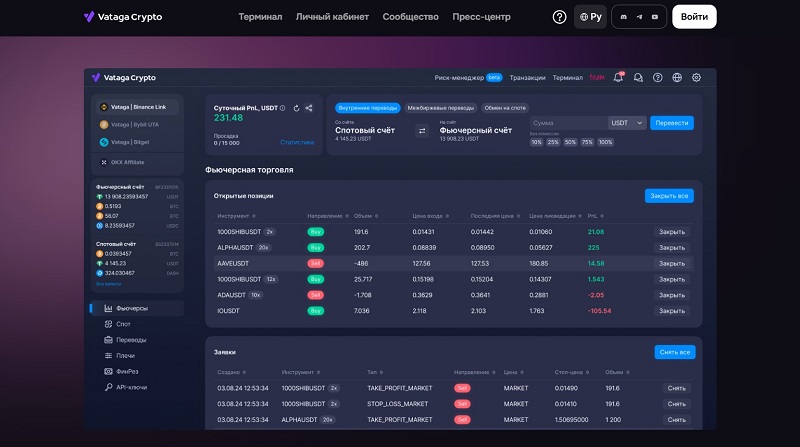Close the AAVEUSDT position with Закрыть
Viewport: 800px width, 447px height.
pos(672,263)
